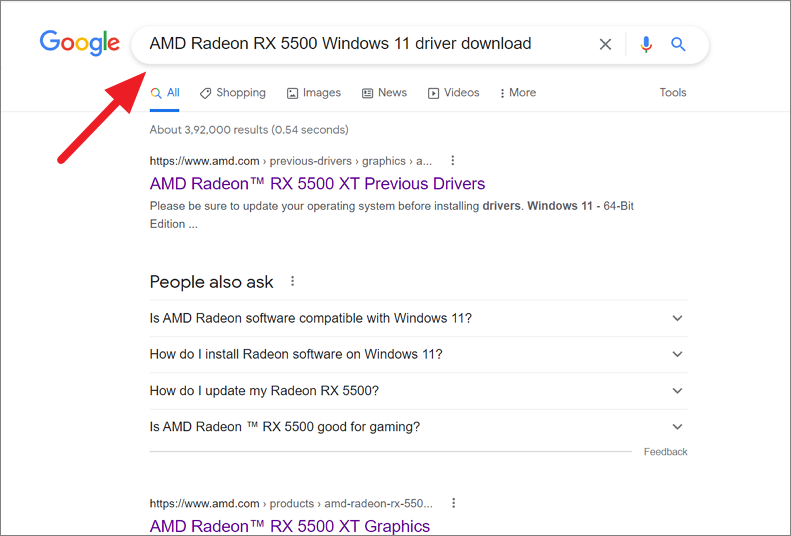The width and height of the screenshot is (791, 536).
Task: Switch to the Shopping tab
Action: (233, 93)
